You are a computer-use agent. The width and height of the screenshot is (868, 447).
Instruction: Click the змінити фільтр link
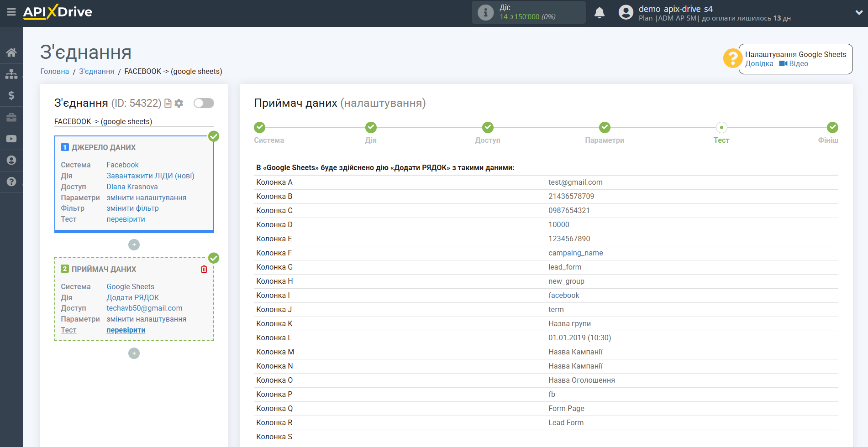pos(132,208)
